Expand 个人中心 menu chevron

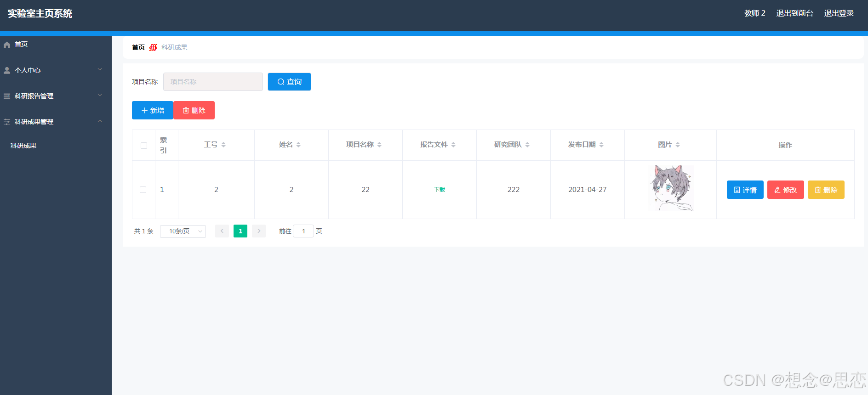tap(100, 69)
